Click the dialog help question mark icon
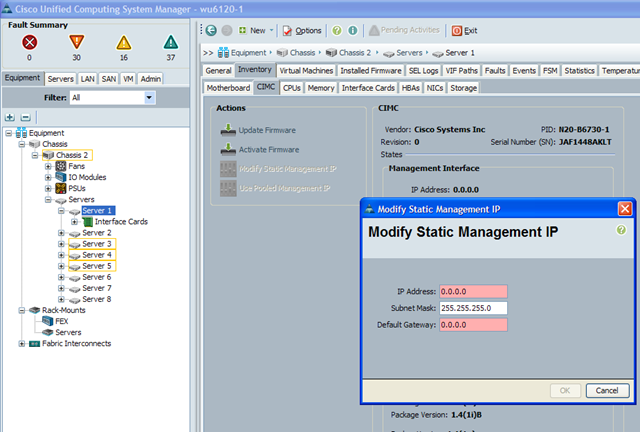 point(621,230)
